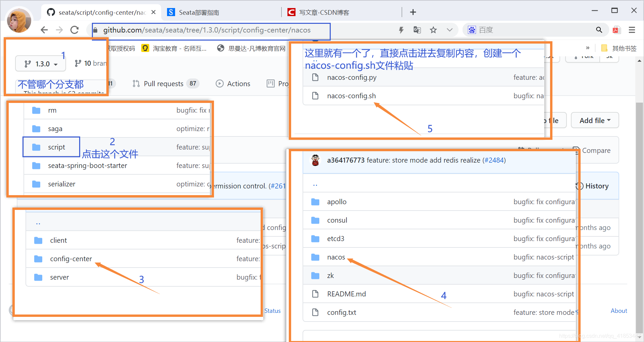This screenshot has width=644, height=342.
Task: Click the user profile avatar
Action: (x=19, y=21)
